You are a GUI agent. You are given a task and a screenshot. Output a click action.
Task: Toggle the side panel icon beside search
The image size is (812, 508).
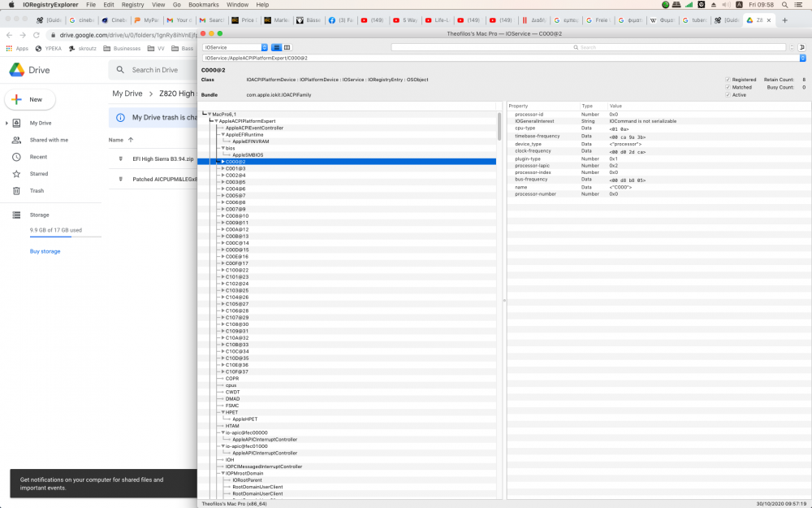(x=801, y=47)
